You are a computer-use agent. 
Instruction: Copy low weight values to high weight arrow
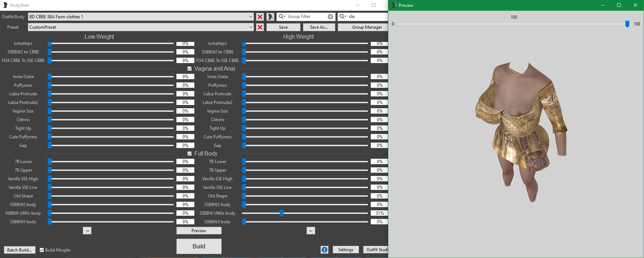(87, 231)
